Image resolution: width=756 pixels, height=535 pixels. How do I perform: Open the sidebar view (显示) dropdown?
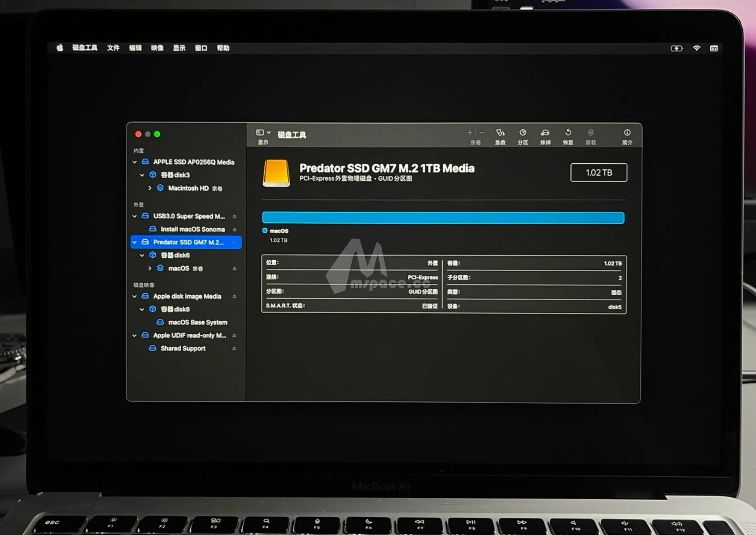click(263, 133)
